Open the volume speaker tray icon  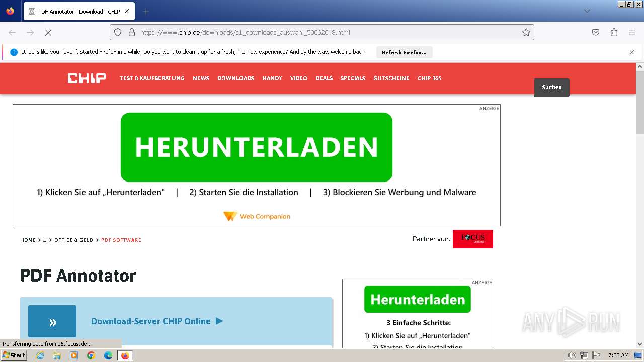point(572,355)
